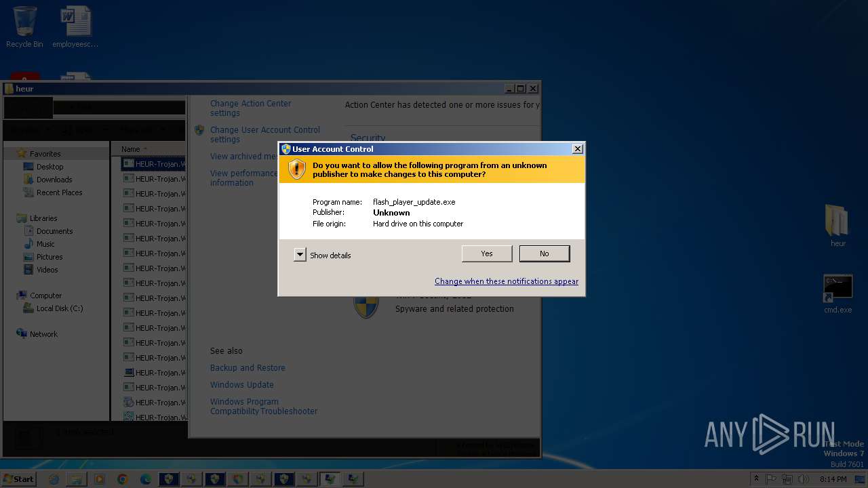Select Desktop under Favorites
This screenshot has height=488, width=868.
click(x=50, y=167)
